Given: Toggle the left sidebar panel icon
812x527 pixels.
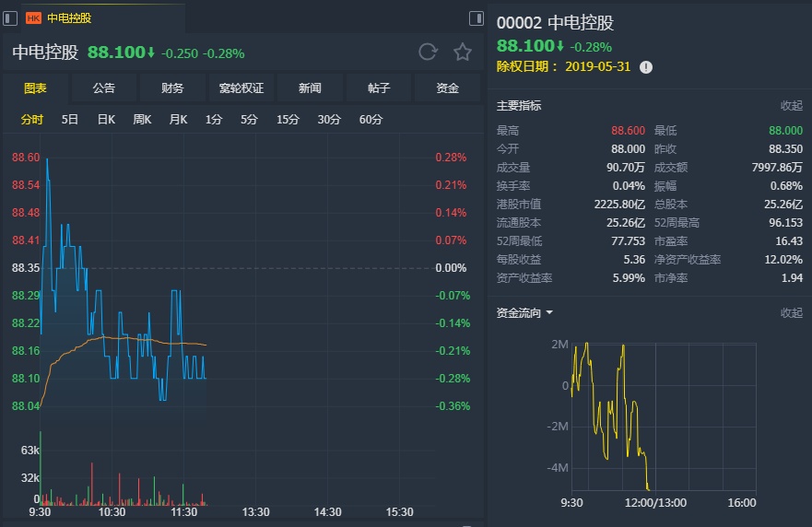Looking at the screenshot, I should [9, 18].
